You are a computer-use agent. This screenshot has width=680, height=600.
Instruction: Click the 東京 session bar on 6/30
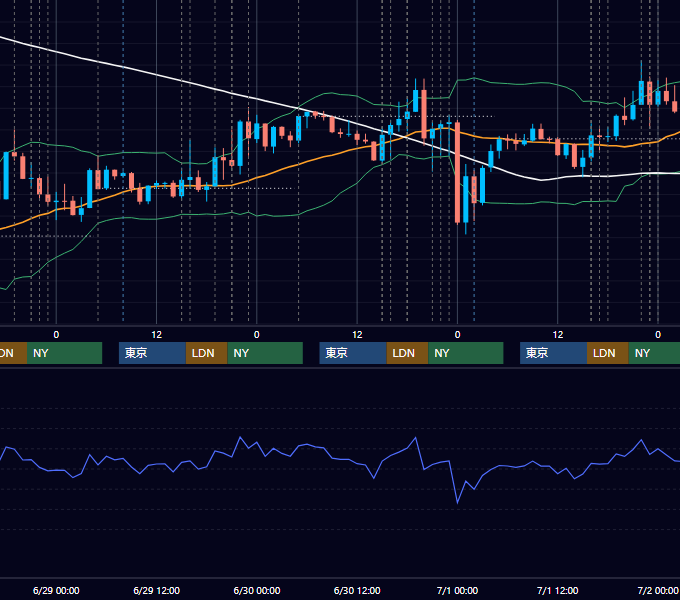[x=353, y=353]
